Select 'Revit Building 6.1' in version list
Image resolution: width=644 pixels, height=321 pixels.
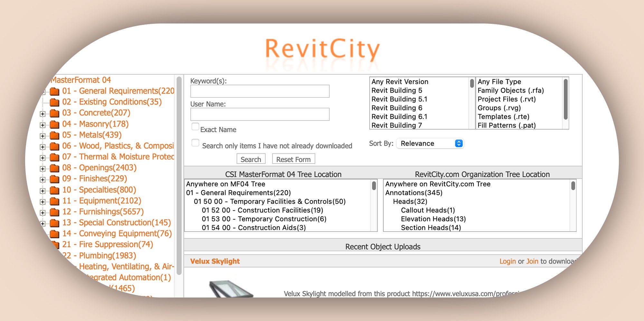click(x=399, y=117)
